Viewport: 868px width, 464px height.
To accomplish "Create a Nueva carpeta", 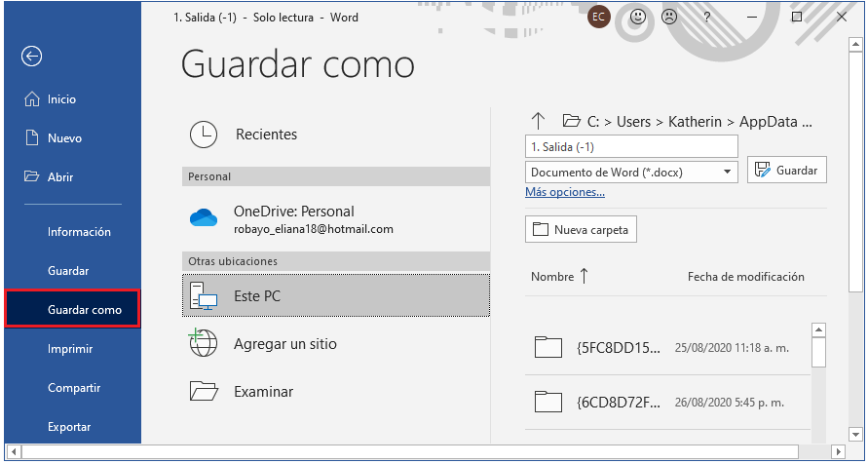I will (x=581, y=229).
